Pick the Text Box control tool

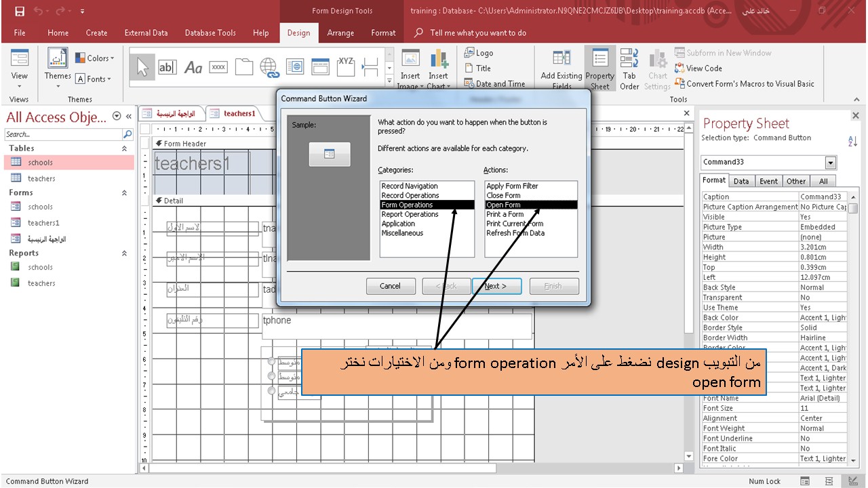point(167,66)
